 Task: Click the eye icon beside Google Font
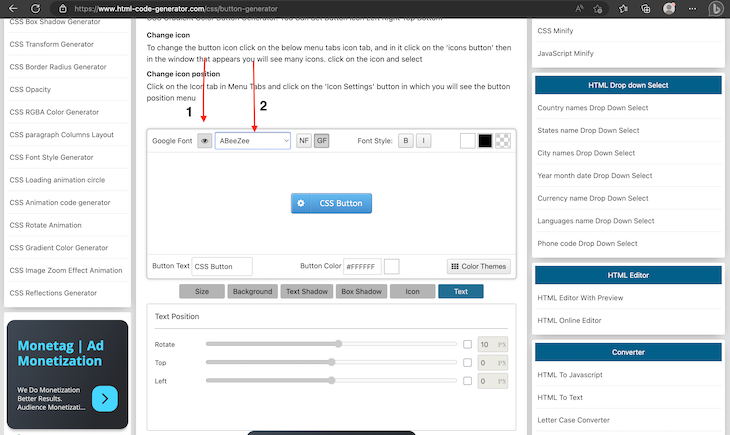(x=204, y=141)
